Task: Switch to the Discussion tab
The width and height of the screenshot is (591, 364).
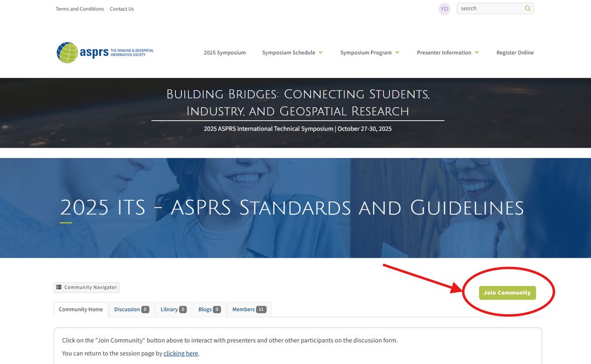Action: (x=128, y=309)
